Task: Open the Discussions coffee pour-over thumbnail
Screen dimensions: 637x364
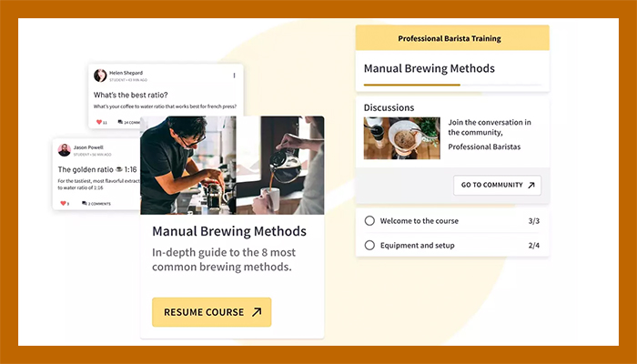Action: [x=402, y=138]
